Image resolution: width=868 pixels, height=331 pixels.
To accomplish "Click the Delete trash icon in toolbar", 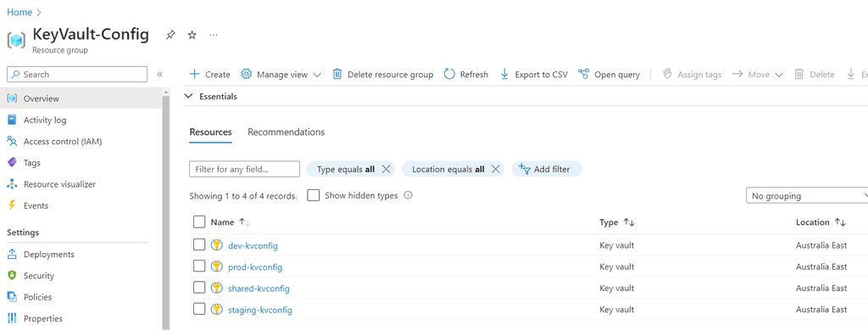I will point(798,75).
